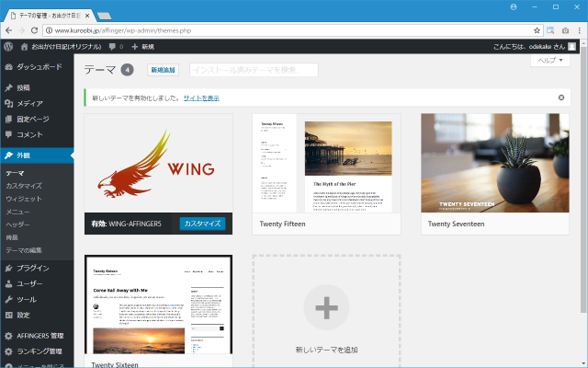
Task: Focus the installed theme search field
Action: coord(254,70)
